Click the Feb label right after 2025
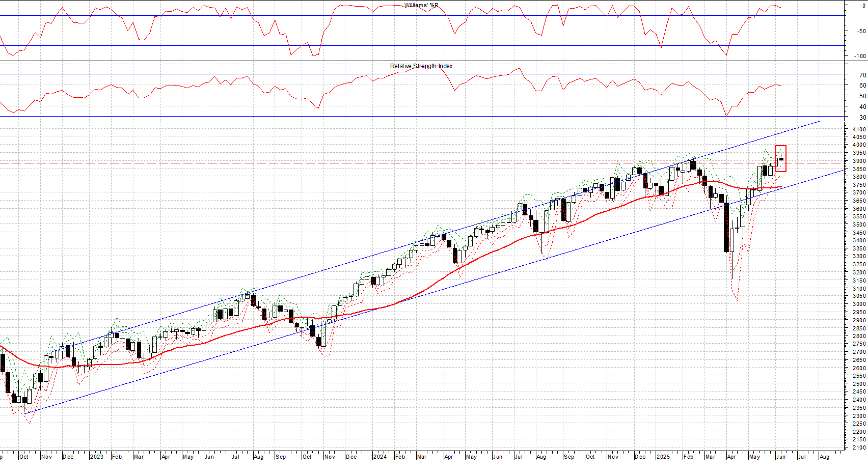 click(688, 457)
